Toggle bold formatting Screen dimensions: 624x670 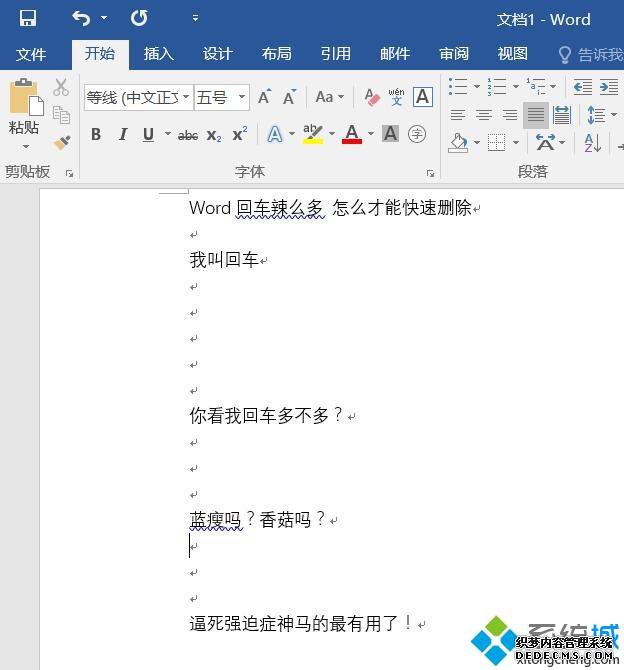96,135
